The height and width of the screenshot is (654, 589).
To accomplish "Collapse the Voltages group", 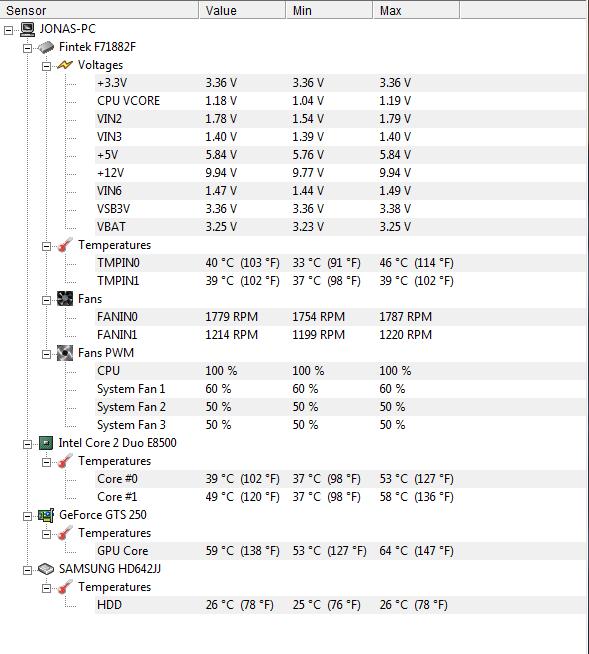I will [47, 66].
